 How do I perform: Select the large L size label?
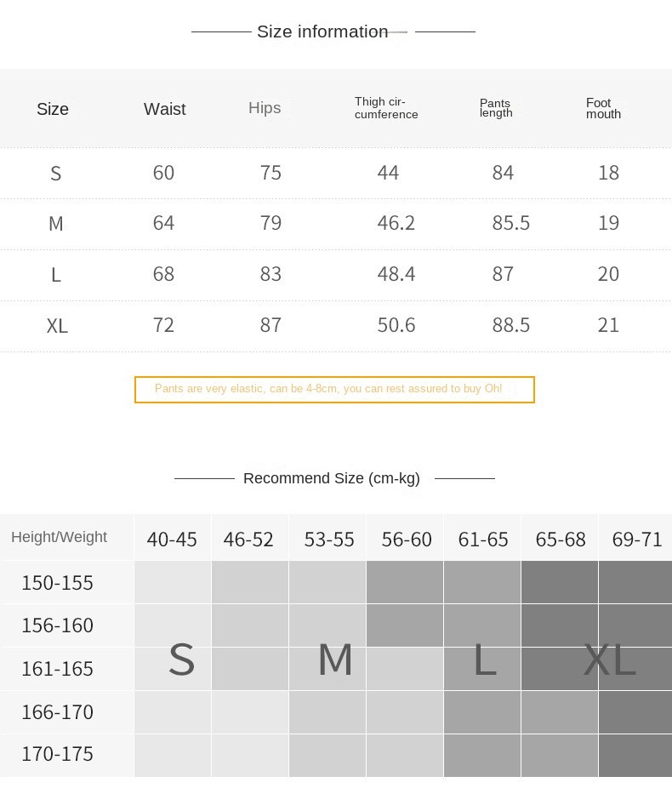485,660
